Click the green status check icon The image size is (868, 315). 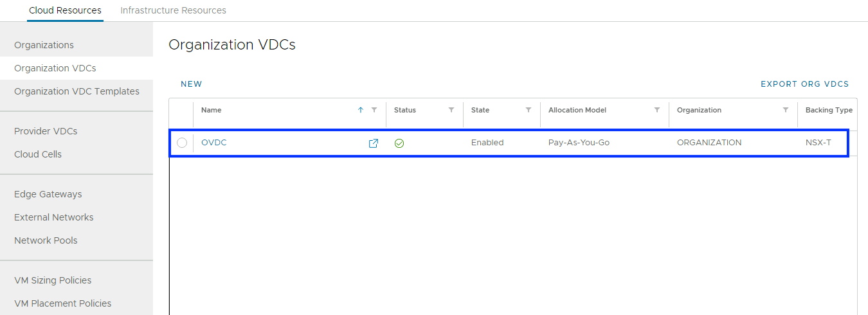[399, 143]
